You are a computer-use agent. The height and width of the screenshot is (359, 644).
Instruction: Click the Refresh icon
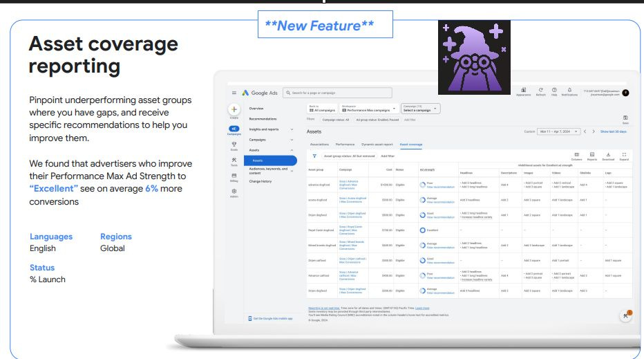click(541, 91)
